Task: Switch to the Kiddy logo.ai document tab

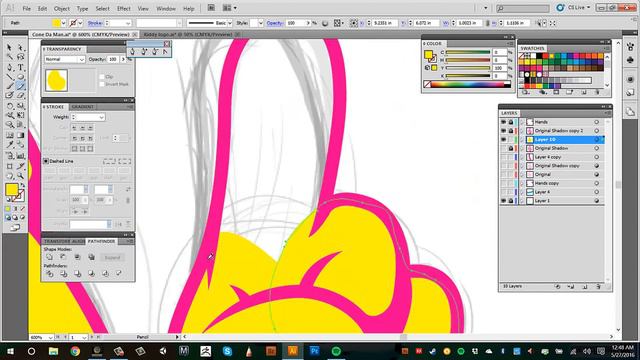Action: (188, 35)
